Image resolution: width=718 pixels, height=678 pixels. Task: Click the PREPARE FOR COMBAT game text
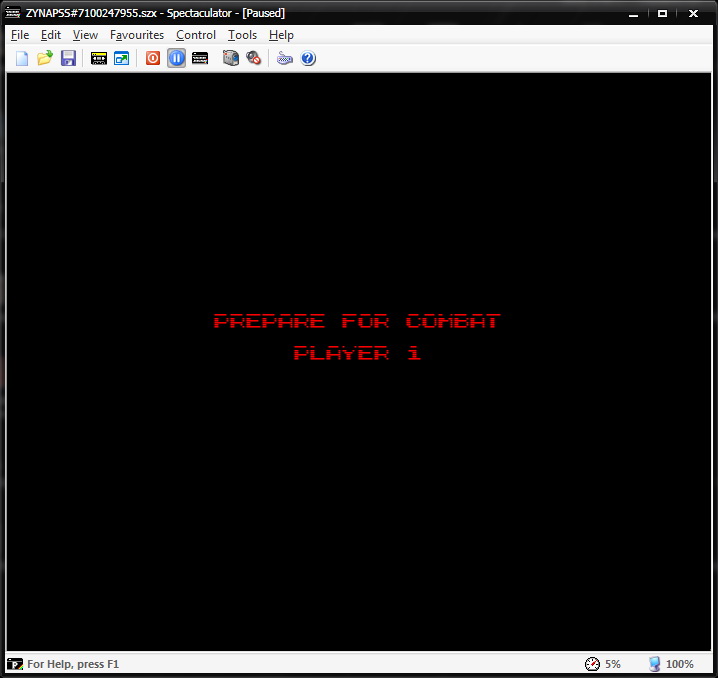point(357,321)
